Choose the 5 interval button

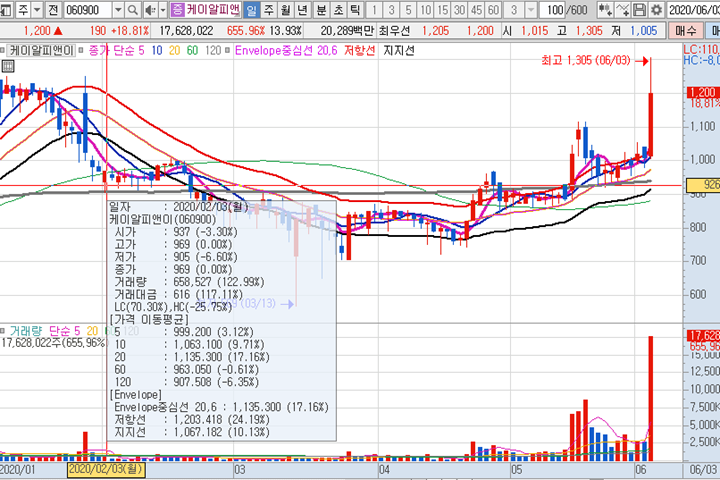pos(408,9)
